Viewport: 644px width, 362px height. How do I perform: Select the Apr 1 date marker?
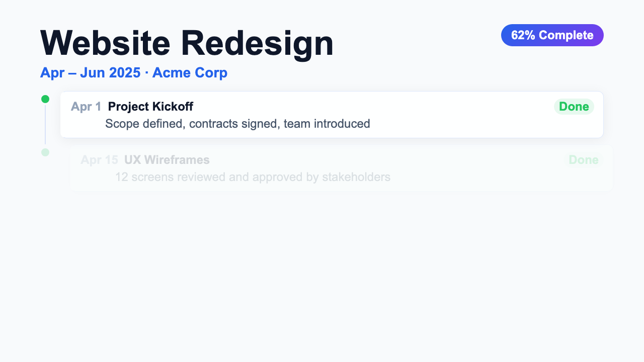tap(86, 107)
